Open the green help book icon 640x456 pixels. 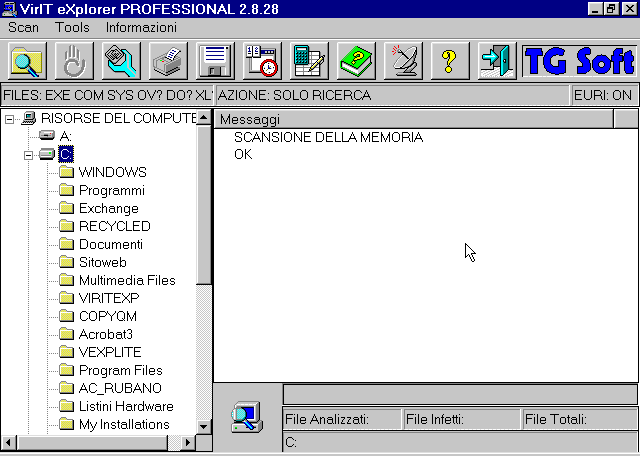(356, 62)
